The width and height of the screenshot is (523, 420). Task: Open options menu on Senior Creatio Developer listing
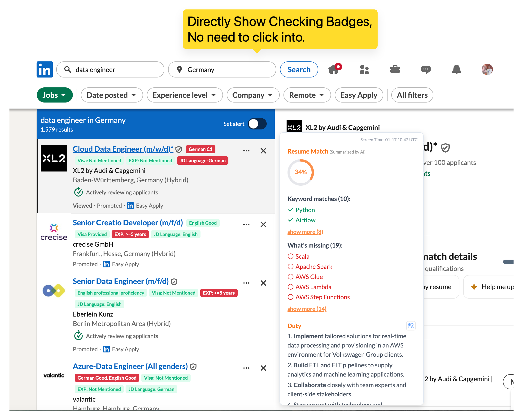coord(246,224)
